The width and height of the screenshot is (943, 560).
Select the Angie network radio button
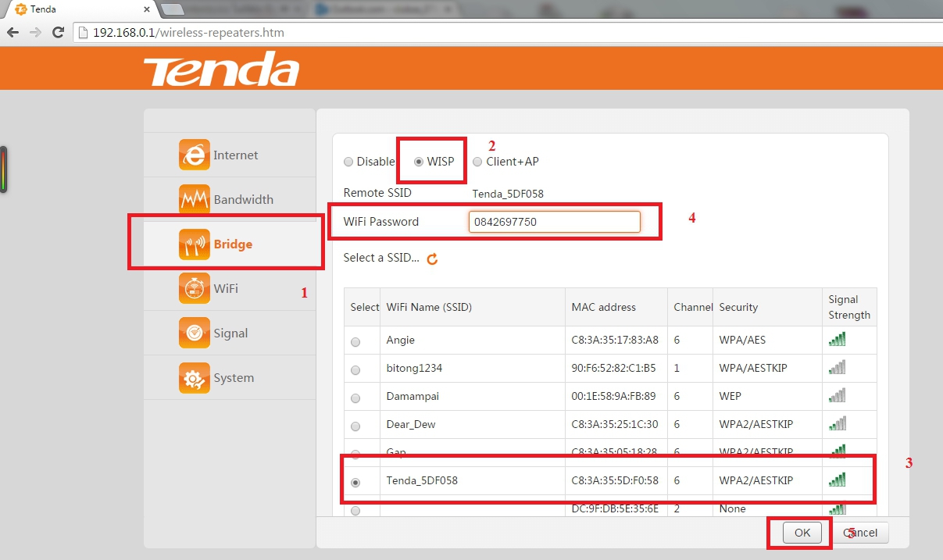355,342
